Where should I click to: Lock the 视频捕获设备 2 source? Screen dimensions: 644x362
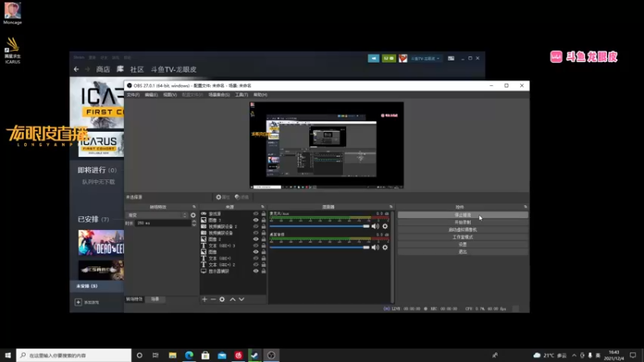pyautogui.click(x=263, y=227)
